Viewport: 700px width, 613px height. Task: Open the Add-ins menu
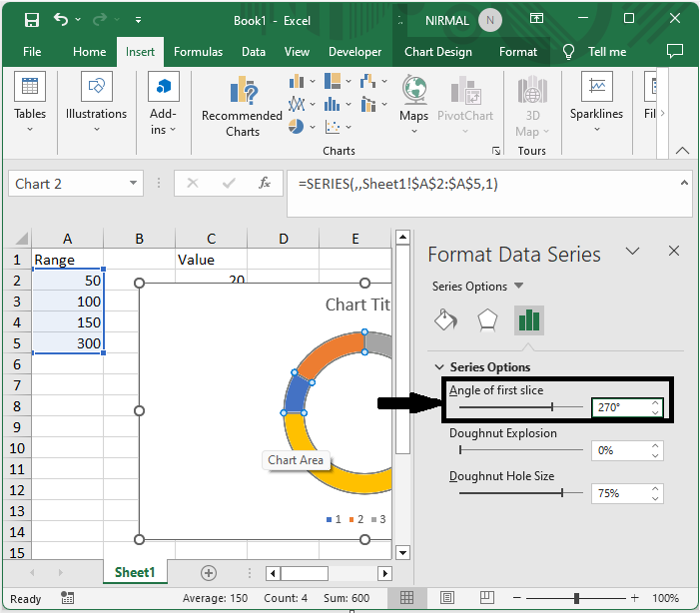164,102
